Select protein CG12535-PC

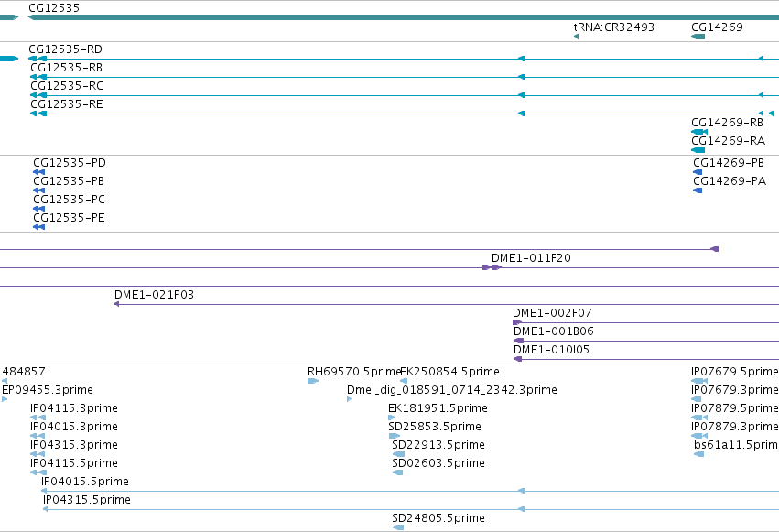click(69, 200)
